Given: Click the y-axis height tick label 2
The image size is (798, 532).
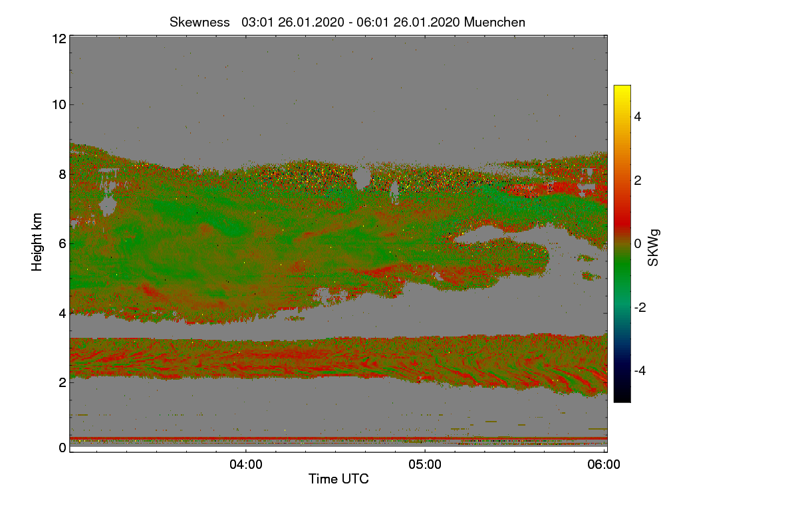Looking at the screenshot, I should tap(62, 382).
